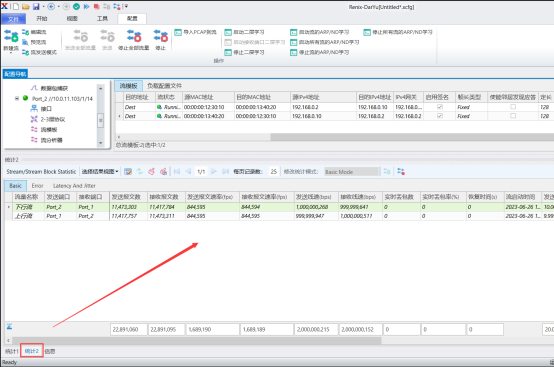Click 导入PCAP到流 import button
Viewport: 554px width, 367px height.
click(x=195, y=32)
